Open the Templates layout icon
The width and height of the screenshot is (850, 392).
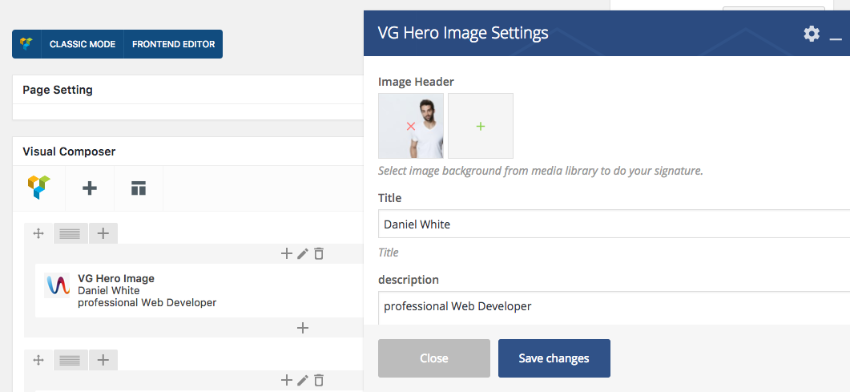click(139, 188)
